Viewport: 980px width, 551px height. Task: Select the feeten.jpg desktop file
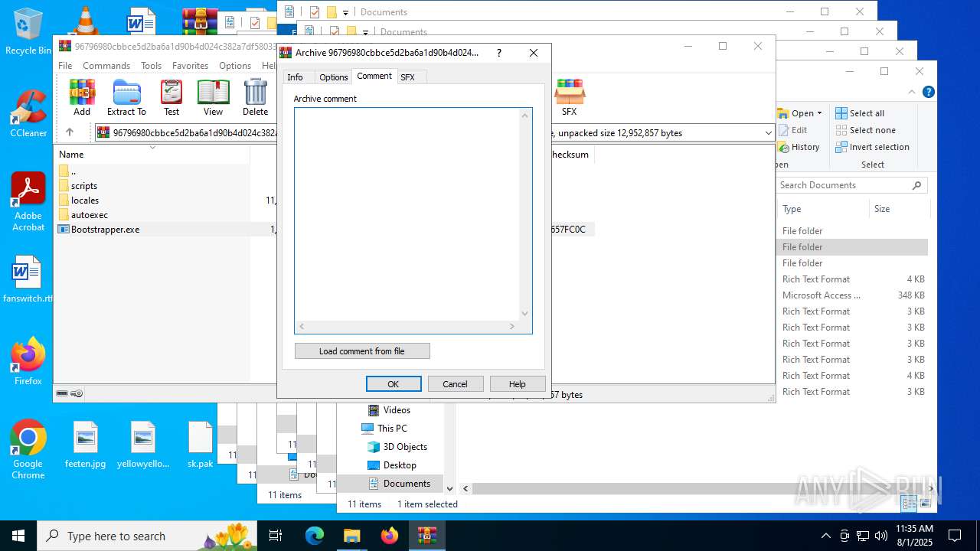tap(86, 444)
